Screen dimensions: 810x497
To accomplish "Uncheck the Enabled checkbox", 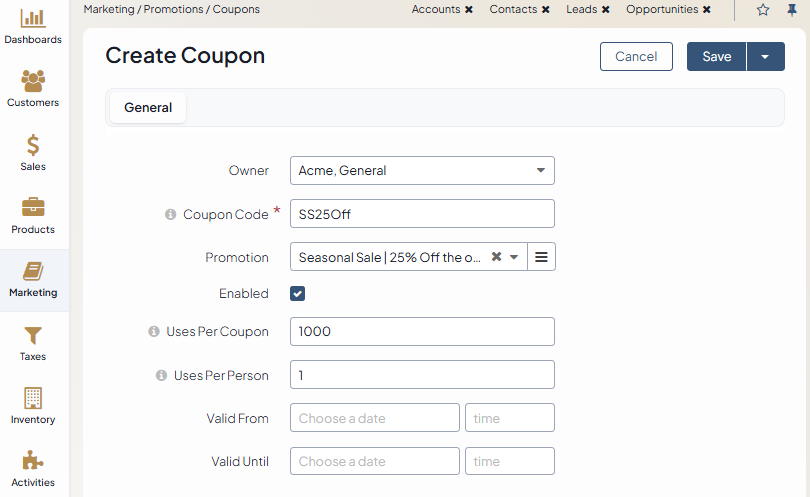I will 298,294.
